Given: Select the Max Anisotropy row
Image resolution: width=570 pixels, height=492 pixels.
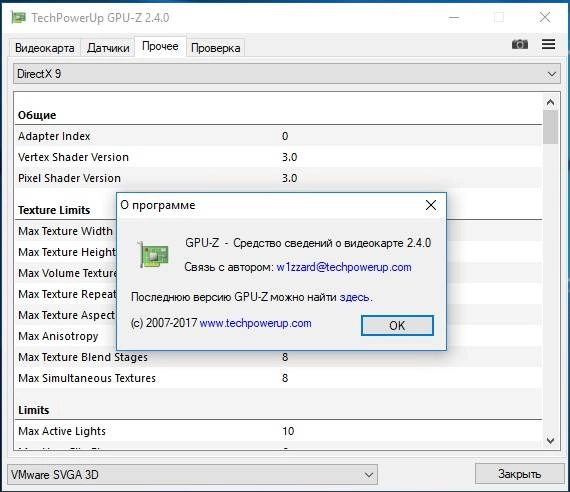Looking at the screenshot, I should click(x=65, y=336).
